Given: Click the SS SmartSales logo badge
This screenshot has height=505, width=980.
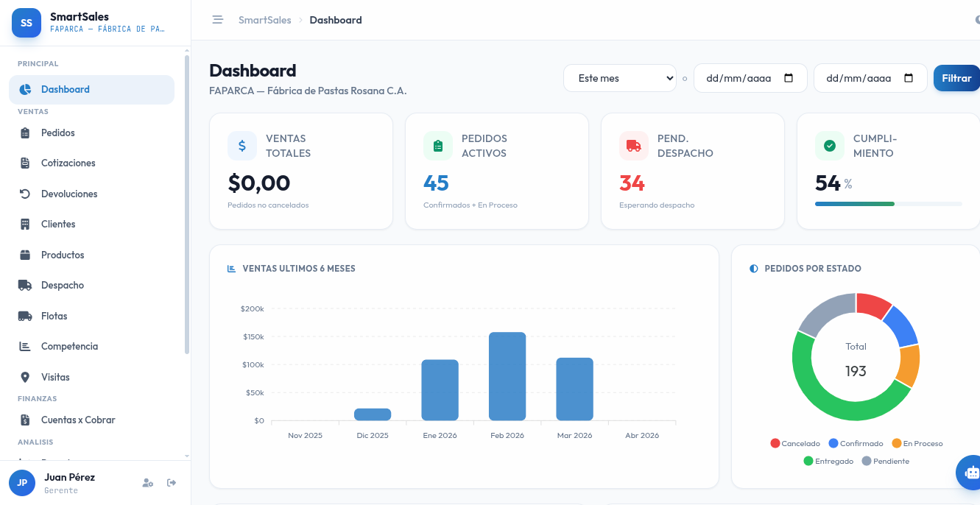Looking at the screenshot, I should coord(27,23).
